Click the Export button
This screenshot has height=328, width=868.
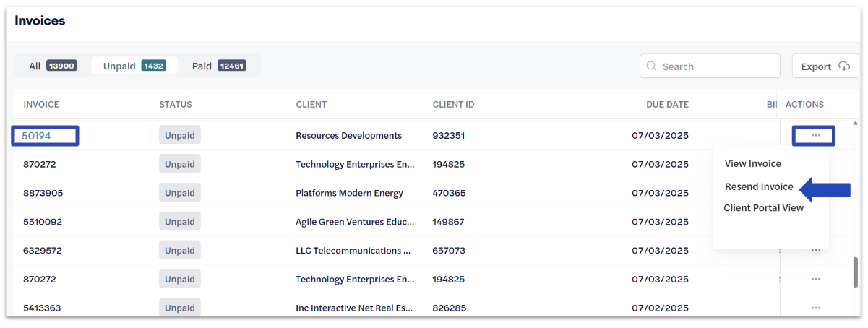[x=825, y=66]
